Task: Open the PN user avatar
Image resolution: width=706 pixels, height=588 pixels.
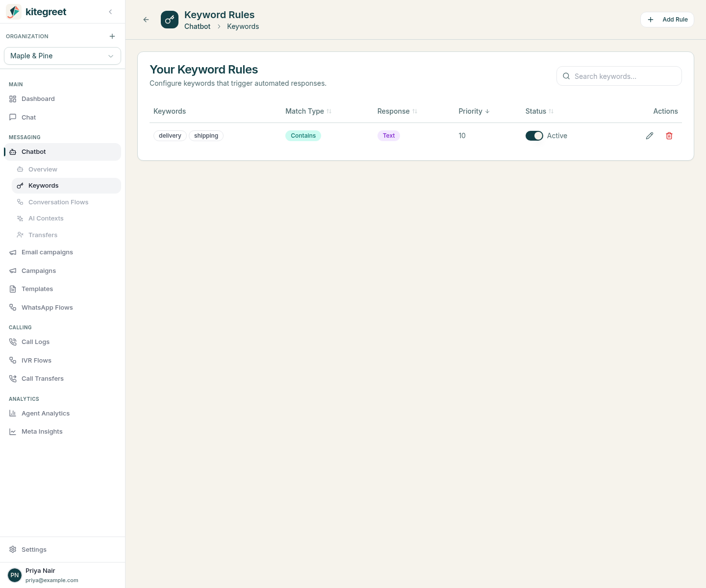Action: (x=15, y=575)
